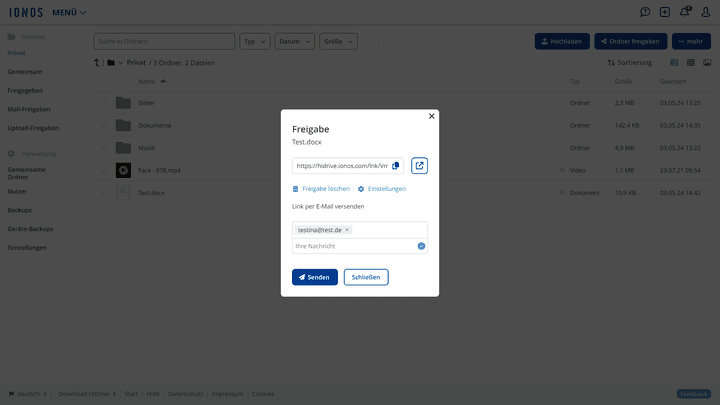This screenshot has width=720, height=405.
Task: Click share icon on Test.docx row
Action: (x=562, y=193)
